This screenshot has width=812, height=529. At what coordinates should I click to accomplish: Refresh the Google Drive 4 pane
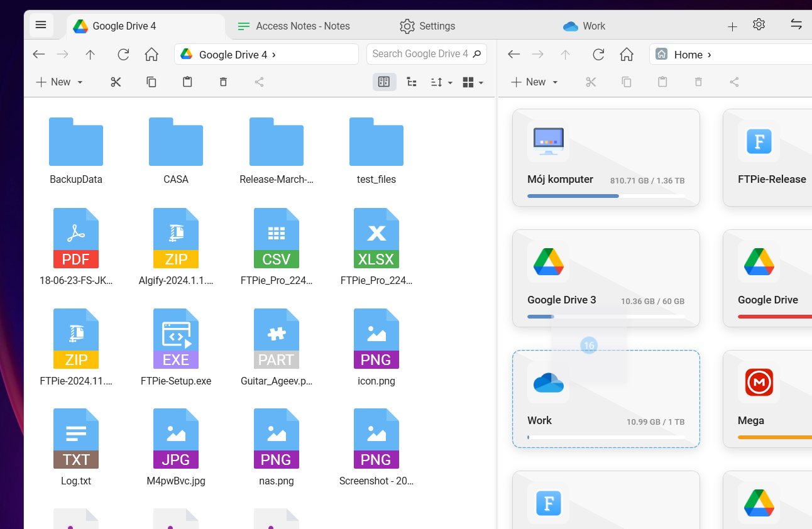(123, 55)
